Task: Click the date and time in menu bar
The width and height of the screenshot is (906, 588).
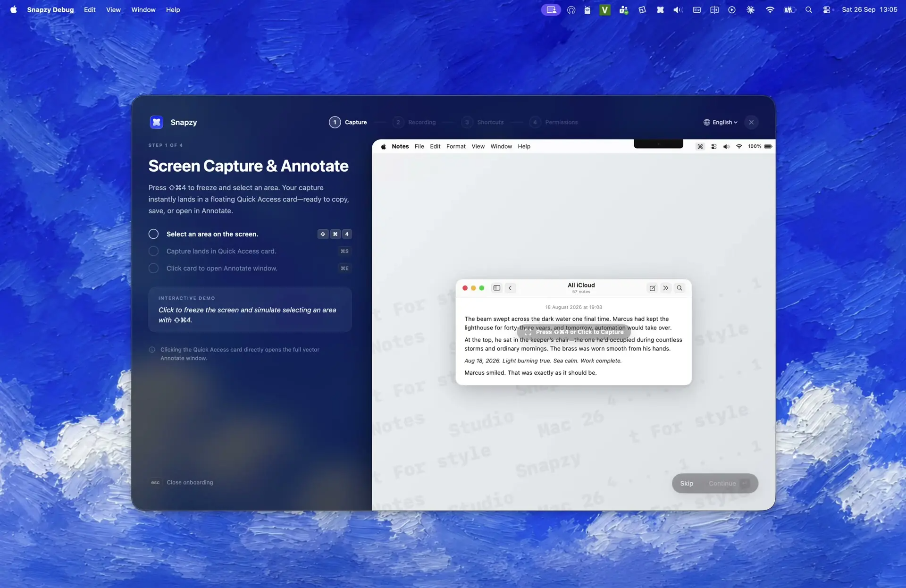Action: tap(869, 10)
